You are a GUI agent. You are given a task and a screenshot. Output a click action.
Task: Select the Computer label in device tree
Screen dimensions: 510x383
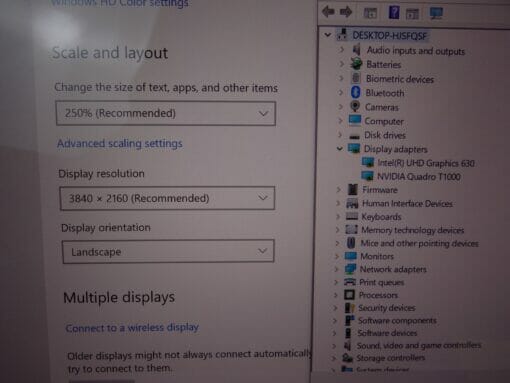tap(384, 121)
